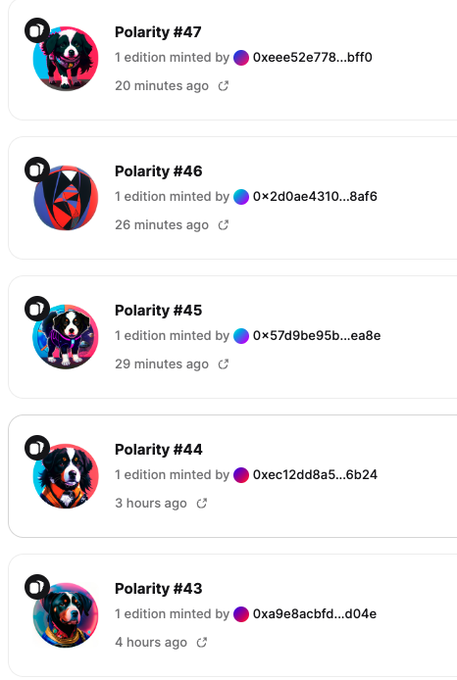457x680 pixels.
Task: Click edition badge icon on Polarity #44 thumbnail
Action: click(37, 448)
